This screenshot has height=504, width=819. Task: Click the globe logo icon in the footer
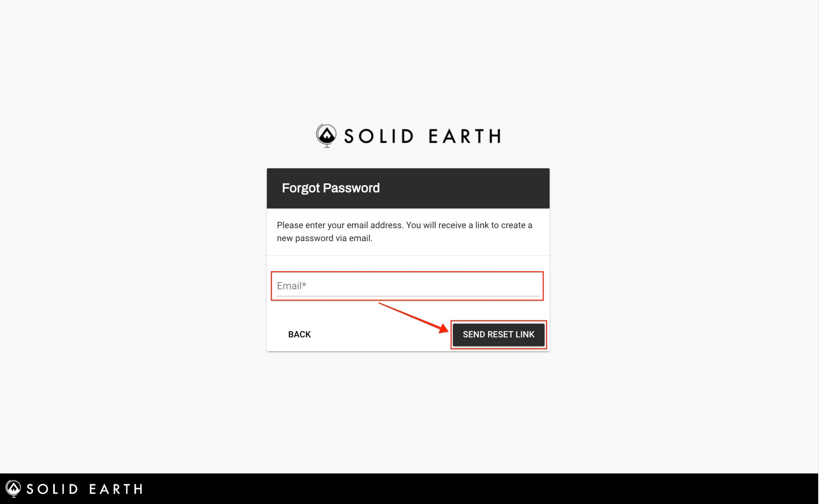click(x=13, y=489)
